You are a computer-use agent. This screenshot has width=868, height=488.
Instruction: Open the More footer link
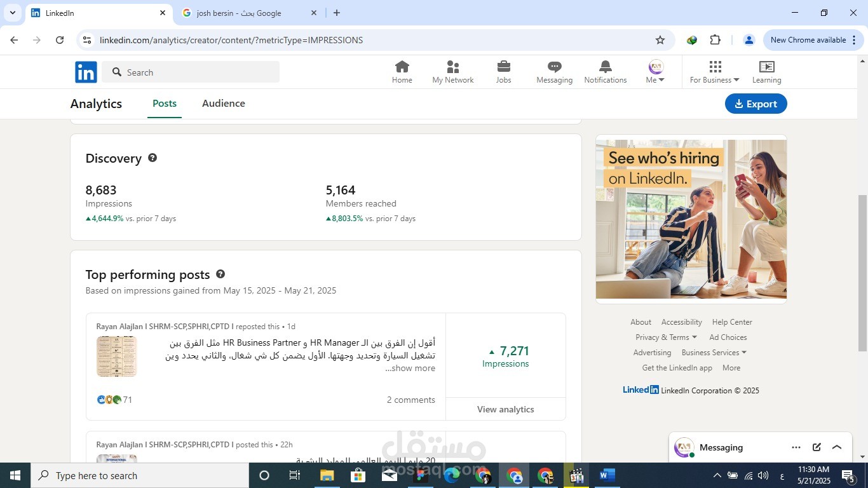(731, 368)
